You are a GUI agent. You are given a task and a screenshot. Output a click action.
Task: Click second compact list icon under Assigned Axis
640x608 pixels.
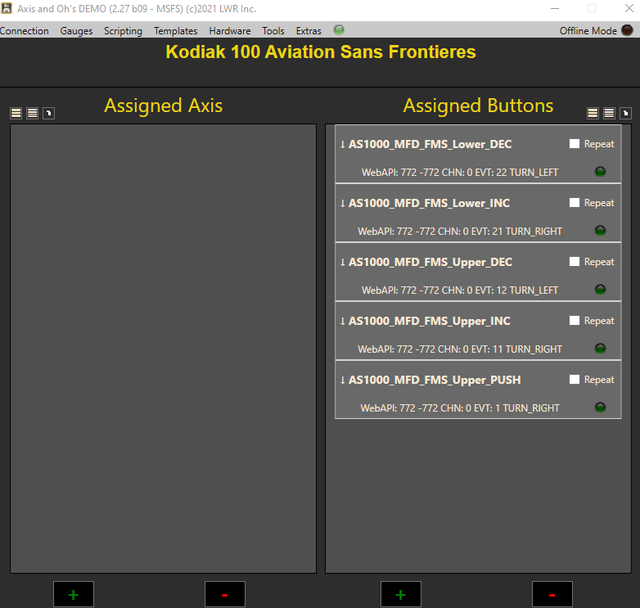32,113
